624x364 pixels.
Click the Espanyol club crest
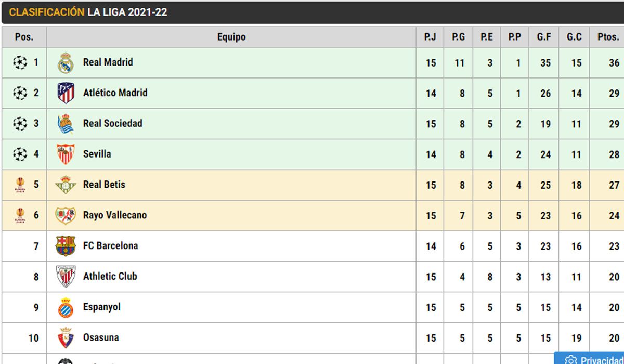pos(66,307)
